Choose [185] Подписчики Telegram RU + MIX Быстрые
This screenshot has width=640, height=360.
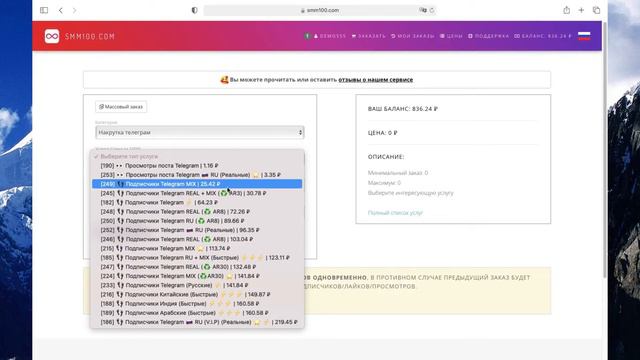point(197,258)
